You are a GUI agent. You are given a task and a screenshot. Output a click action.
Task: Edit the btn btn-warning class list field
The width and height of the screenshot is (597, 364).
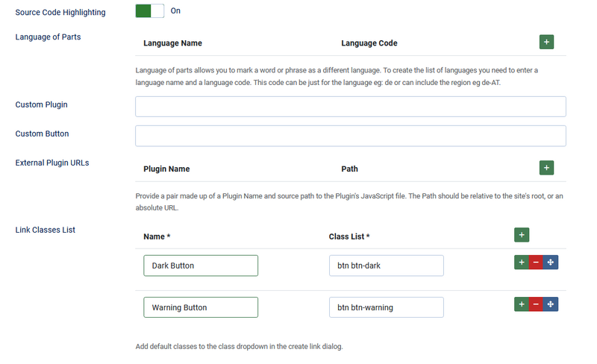click(386, 307)
